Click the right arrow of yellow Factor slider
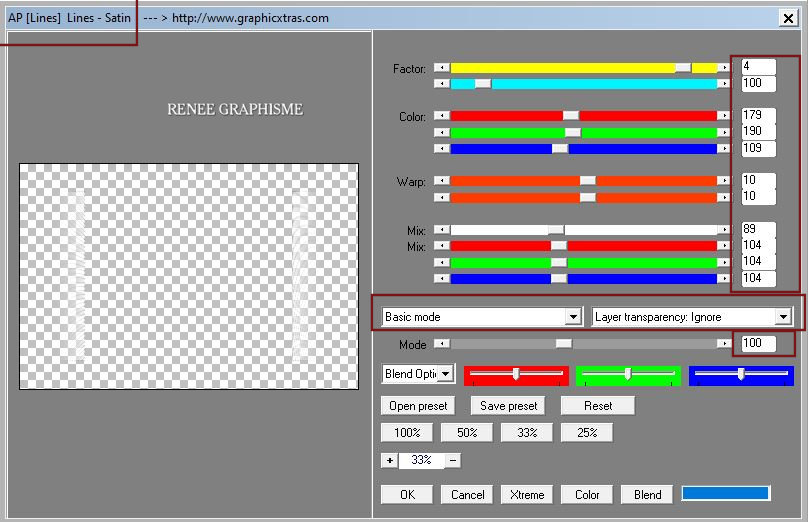The width and height of the screenshot is (808, 522). click(x=724, y=68)
